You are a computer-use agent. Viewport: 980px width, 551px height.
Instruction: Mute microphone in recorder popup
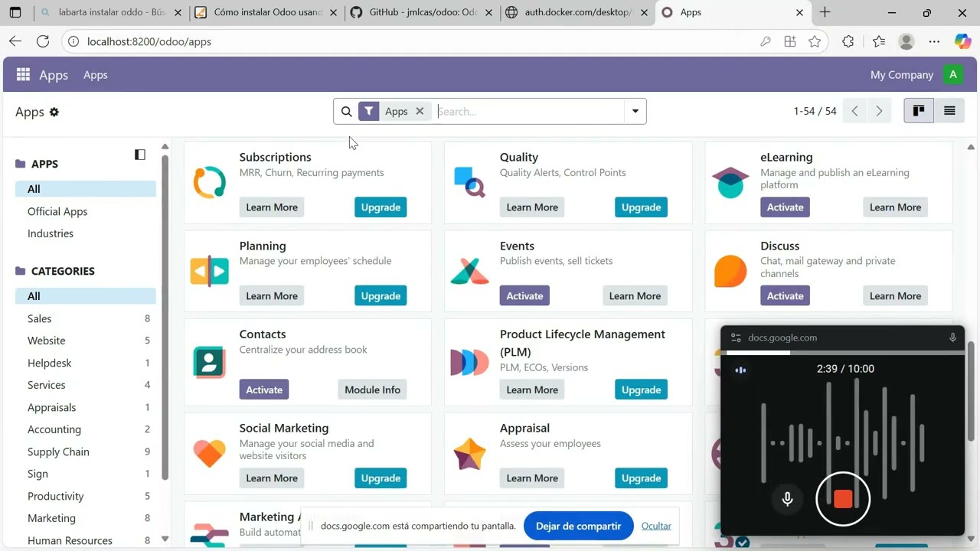[787, 499]
